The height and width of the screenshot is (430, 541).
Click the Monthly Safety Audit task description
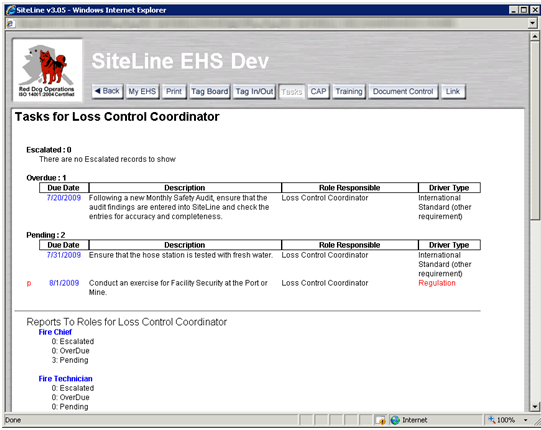[179, 207]
